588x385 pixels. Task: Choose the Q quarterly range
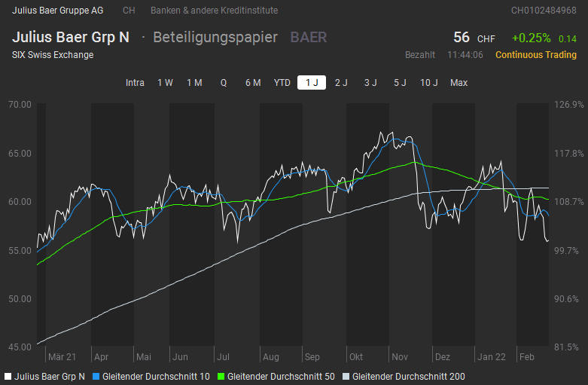click(x=224, y=83)
